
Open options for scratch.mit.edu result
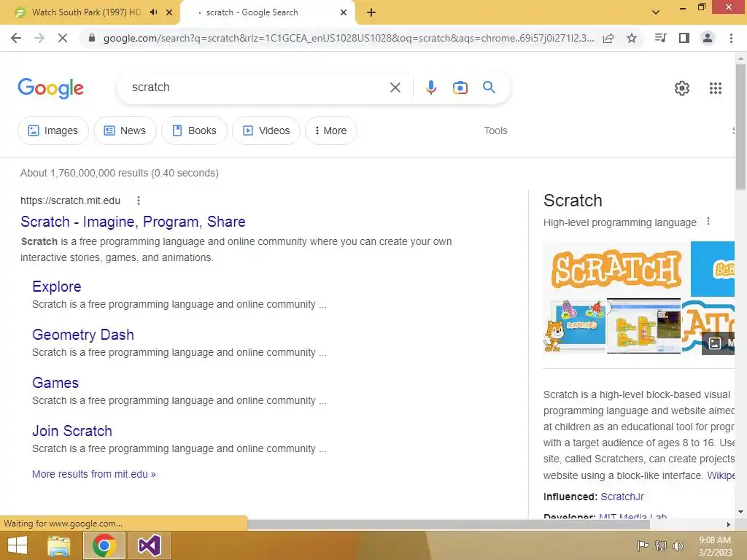[139, 201]
